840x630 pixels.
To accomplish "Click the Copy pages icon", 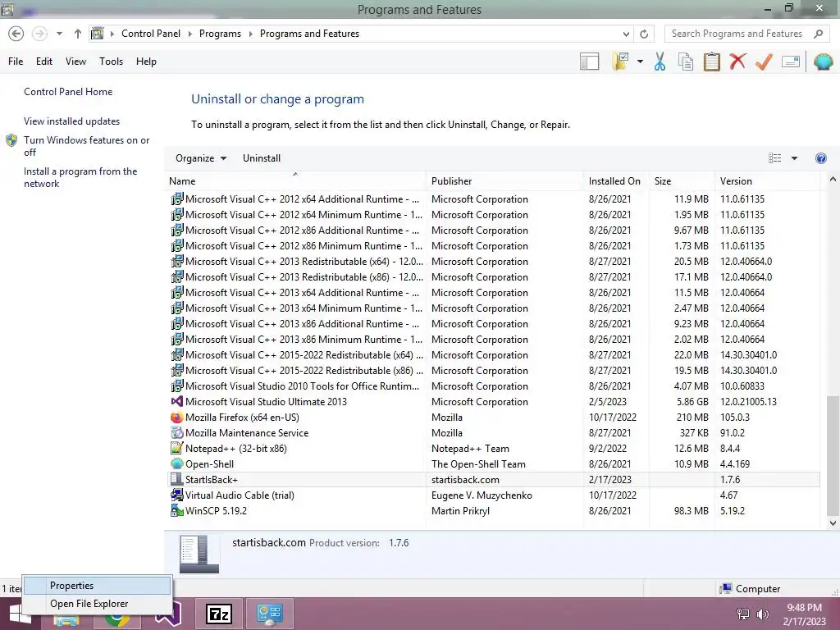I will pyautogui.click(x=686, y=62).
